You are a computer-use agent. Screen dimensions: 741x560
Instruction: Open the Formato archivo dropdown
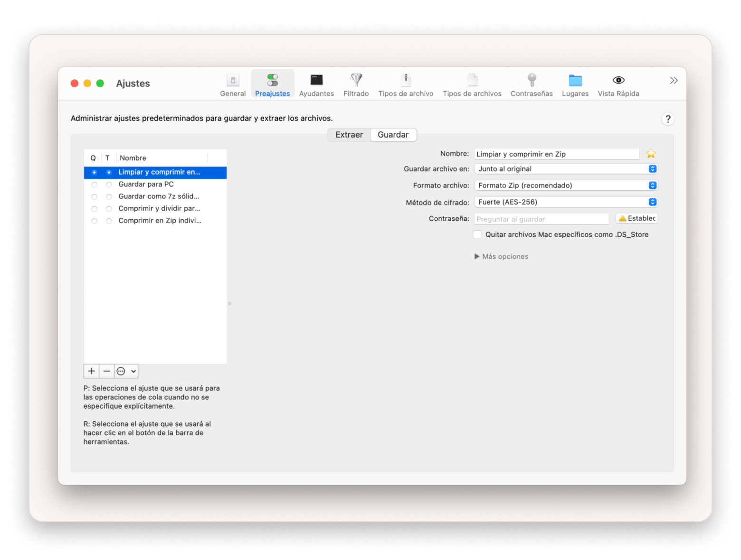coord(566,186)
